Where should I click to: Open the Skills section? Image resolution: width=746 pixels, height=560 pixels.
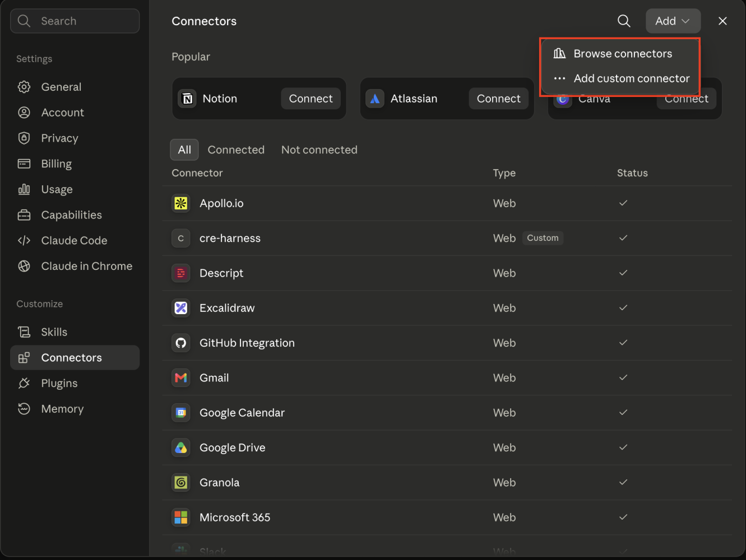click(x=75, y=332)
